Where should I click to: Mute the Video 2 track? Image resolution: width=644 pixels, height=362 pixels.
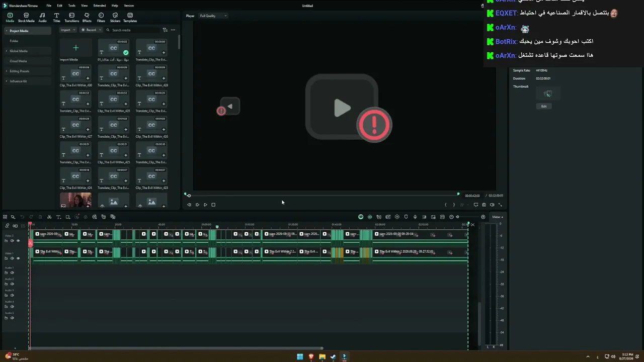tap(13, 241)
